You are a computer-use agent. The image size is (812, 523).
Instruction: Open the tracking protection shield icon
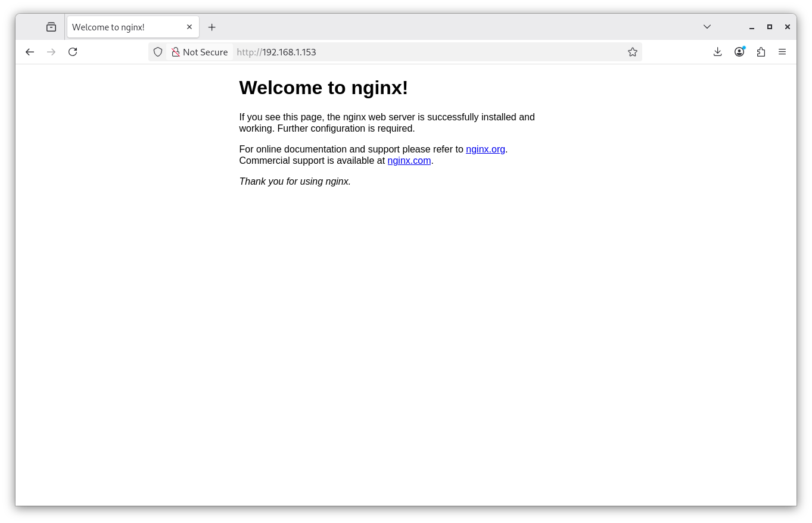click(x=158, y=52)
